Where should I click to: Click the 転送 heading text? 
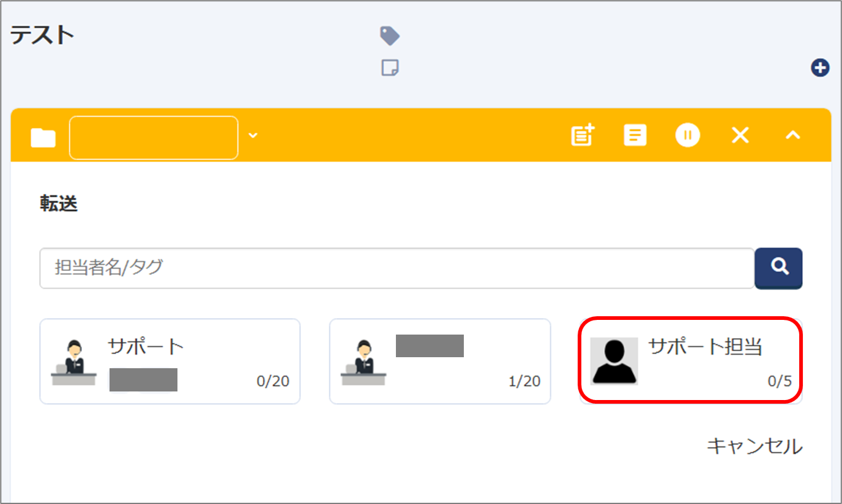pyautogui.click(x=59, y=204)
